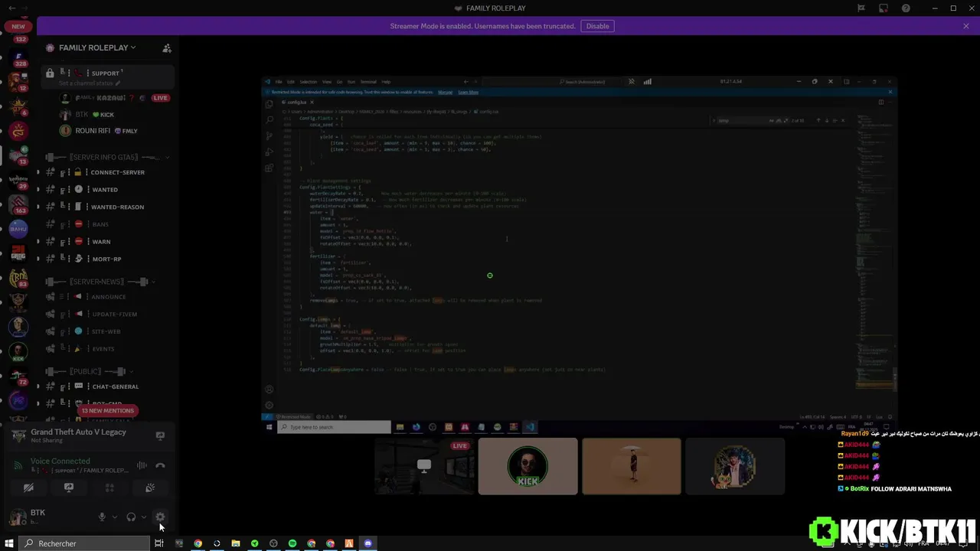
Task: Open Discord help icon in title bar
Action: point(906,8)
